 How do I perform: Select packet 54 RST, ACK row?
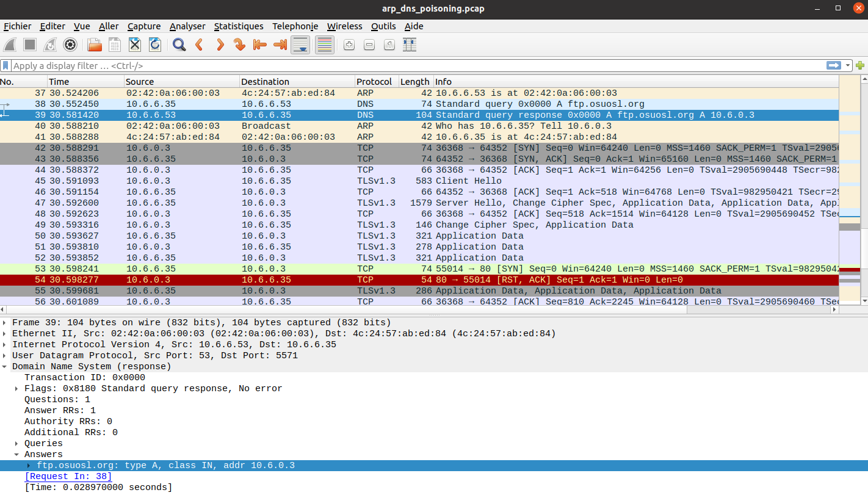[x=419, y=280]
